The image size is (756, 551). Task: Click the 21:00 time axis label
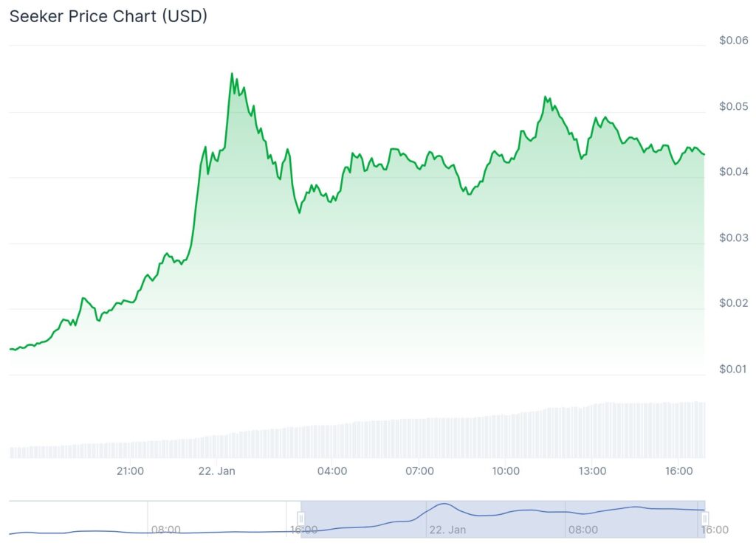131,471
